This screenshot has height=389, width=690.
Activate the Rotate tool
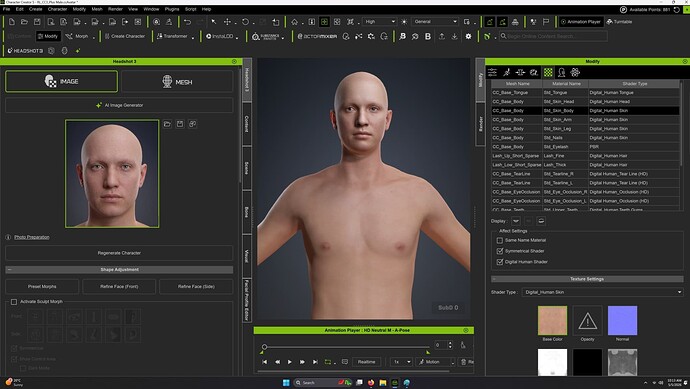[x=245, y=22]
